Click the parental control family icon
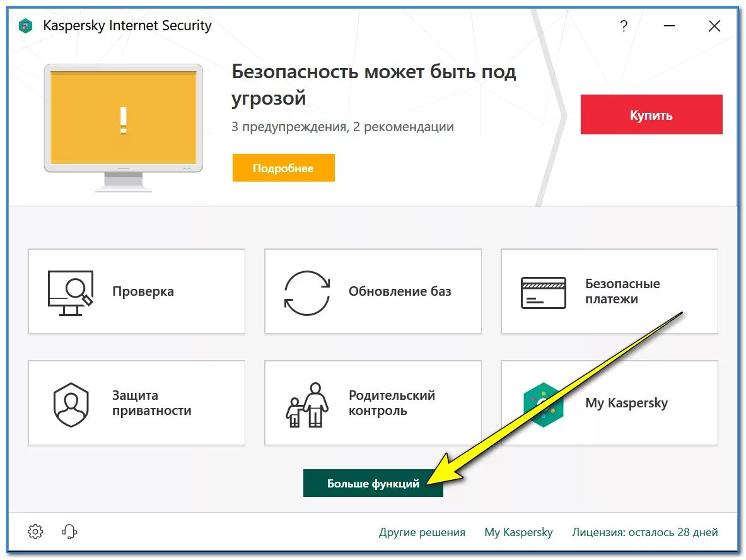746x560 pixels. tap(307, 404)
